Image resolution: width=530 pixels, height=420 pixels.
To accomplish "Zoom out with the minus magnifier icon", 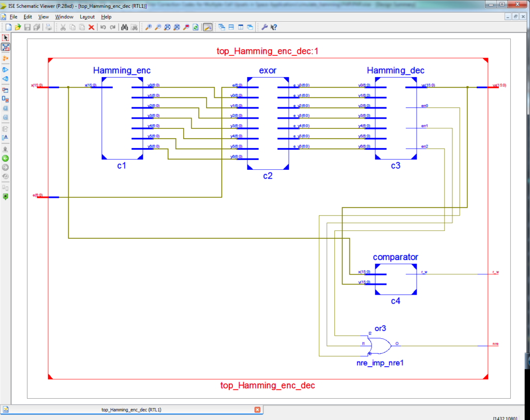I will click(158, 27).
